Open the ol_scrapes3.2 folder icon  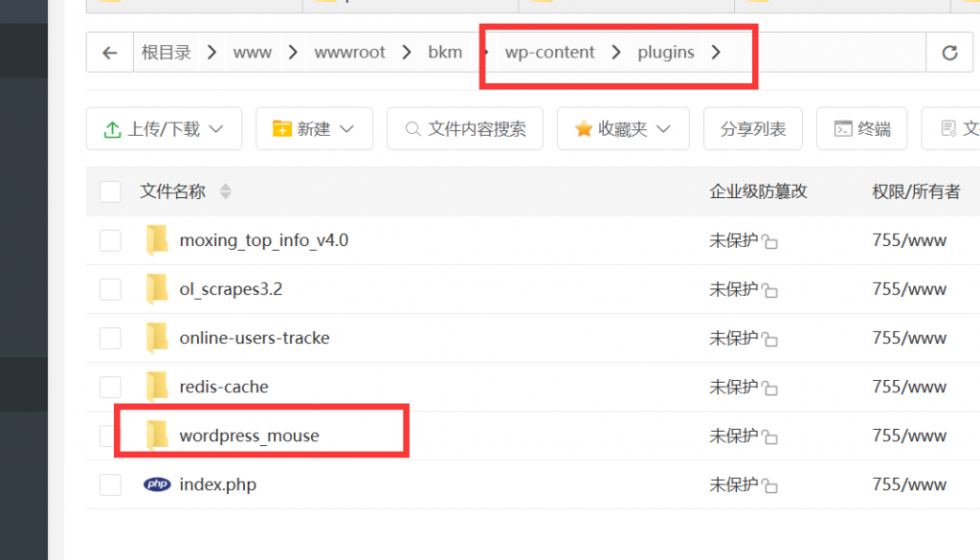coord(157,289)
